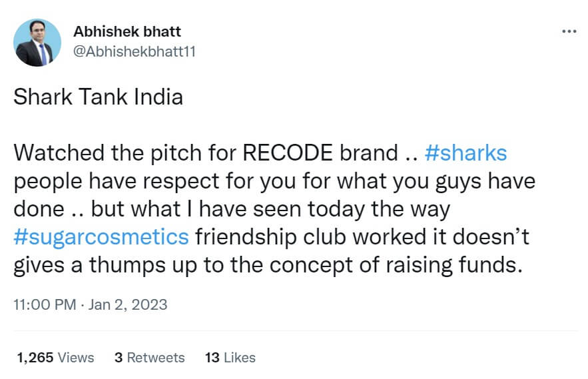Click Abhishek bhatt's profile picture
This screenshot has width=588, height=379.
coord(33,43)
